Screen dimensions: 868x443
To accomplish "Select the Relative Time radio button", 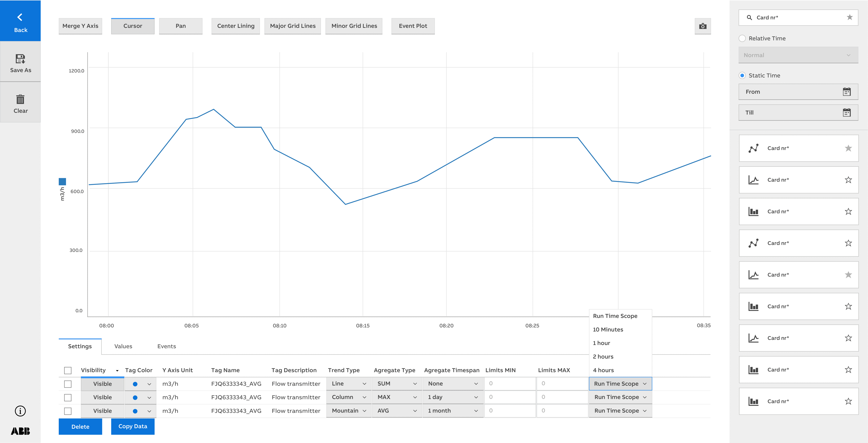I will click(x=742, y=38).
